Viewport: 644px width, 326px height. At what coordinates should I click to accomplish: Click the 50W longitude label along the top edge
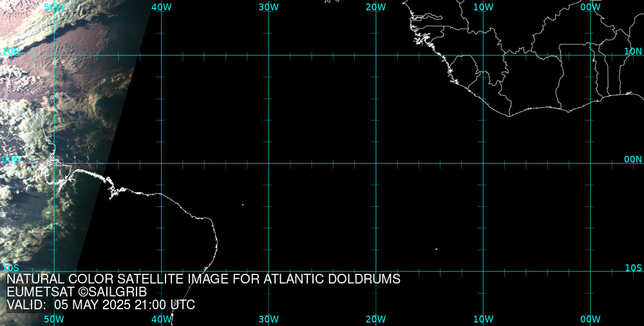pos(54,7)
